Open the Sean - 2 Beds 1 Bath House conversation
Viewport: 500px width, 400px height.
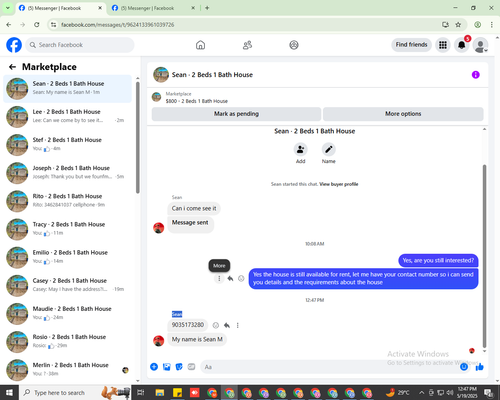pos(67,89)
